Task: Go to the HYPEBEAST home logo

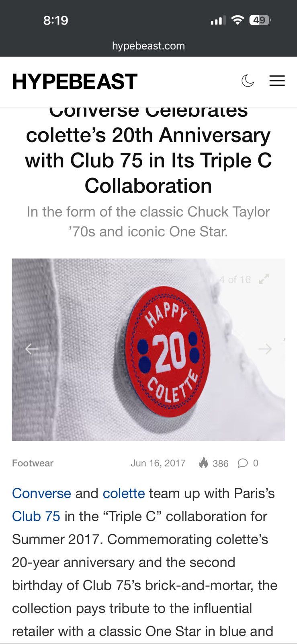Action: click(75, 81)
